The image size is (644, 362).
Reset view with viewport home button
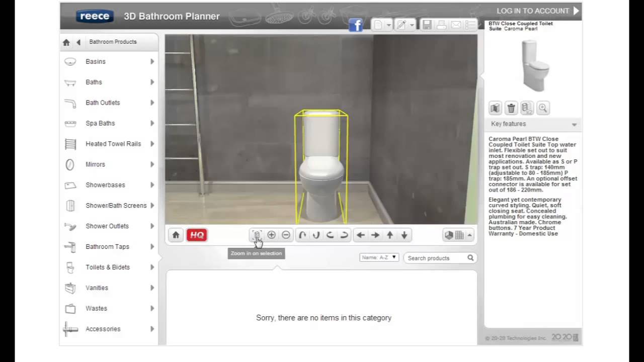[176, 235]
